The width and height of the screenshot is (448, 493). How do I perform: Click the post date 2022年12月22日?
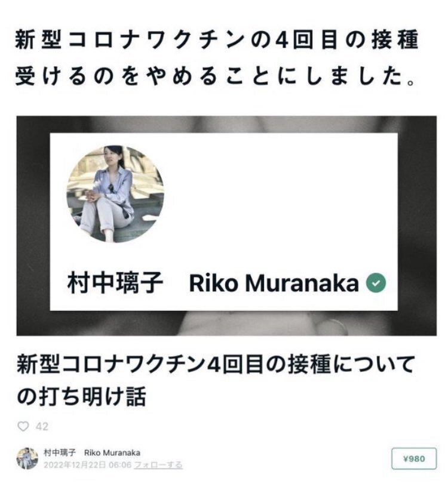point(75,465)
